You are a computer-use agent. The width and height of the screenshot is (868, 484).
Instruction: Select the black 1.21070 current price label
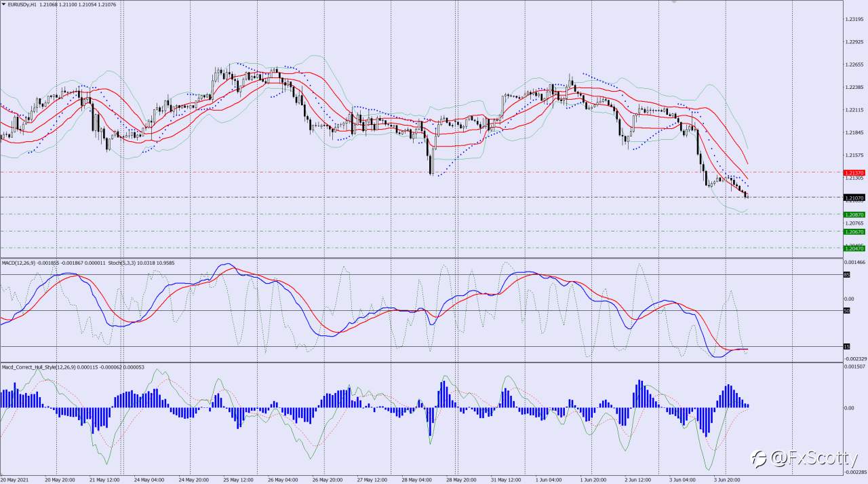854,198
